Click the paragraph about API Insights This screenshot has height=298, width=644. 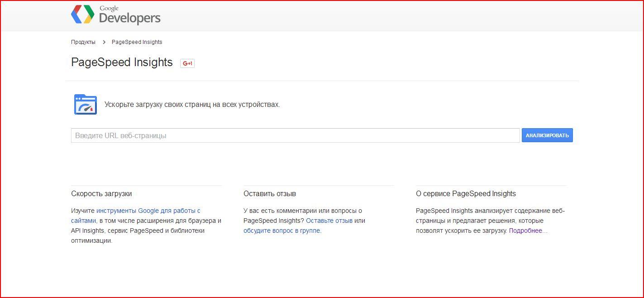tap(146, 226)
